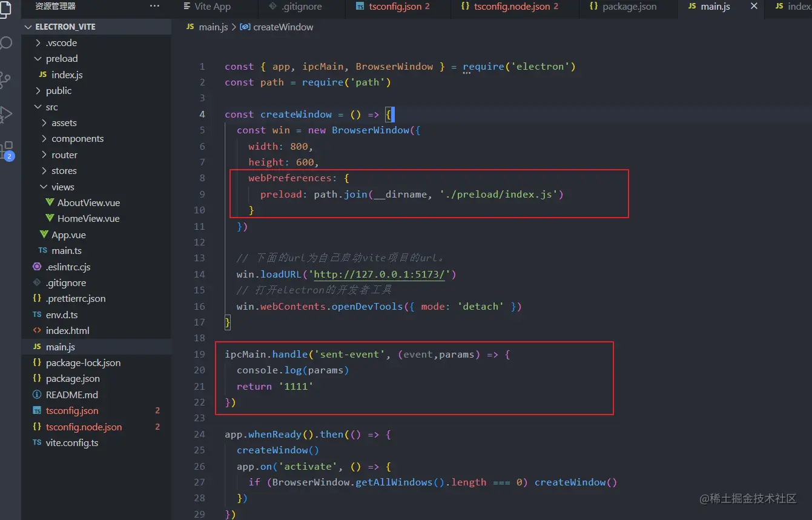The image size is (812, 520).
Task: Click "require('path')" on line 2
Action: 347,82
